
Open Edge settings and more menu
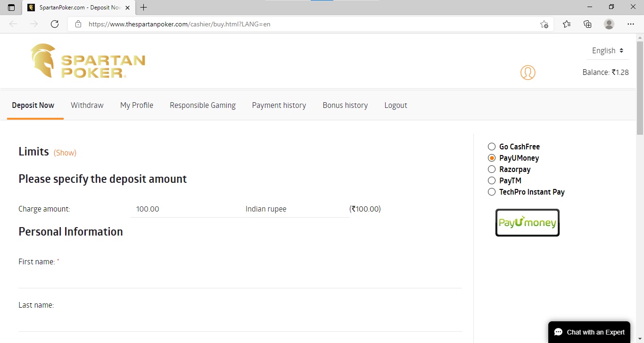coord(631,24)
